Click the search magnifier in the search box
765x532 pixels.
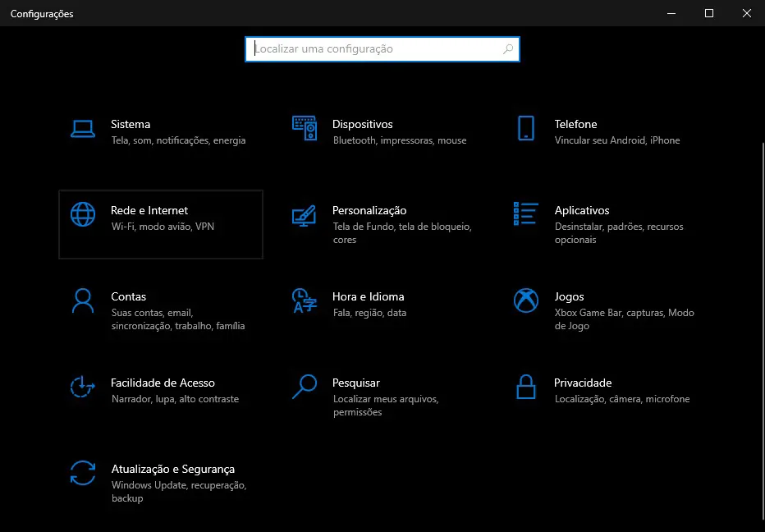[x=508, y=48]
